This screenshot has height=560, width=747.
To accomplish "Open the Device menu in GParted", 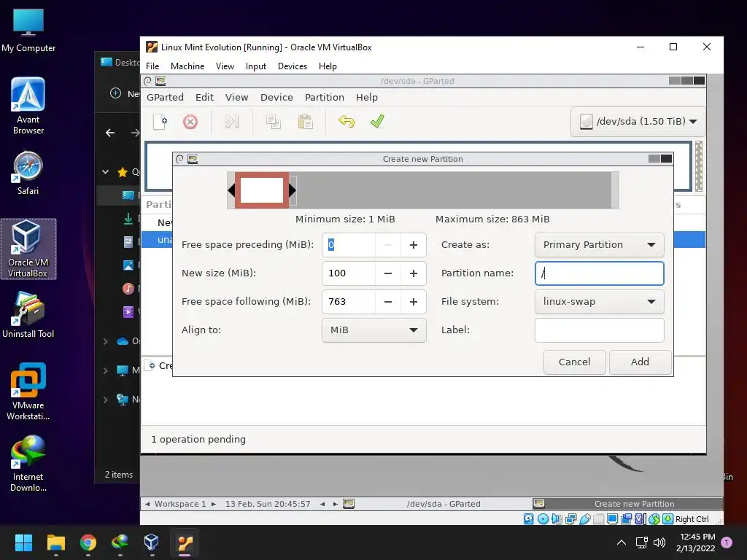I will [276, 97].
